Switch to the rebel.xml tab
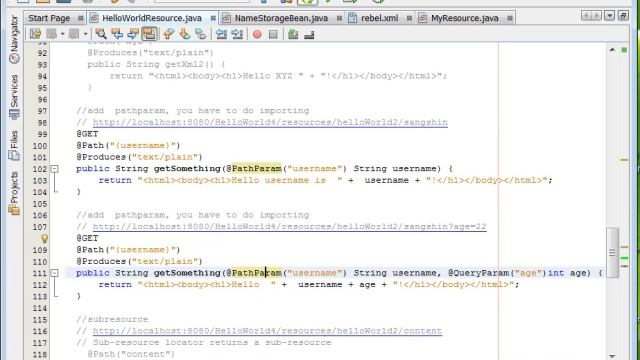640x360 pixels. [380, 18]
